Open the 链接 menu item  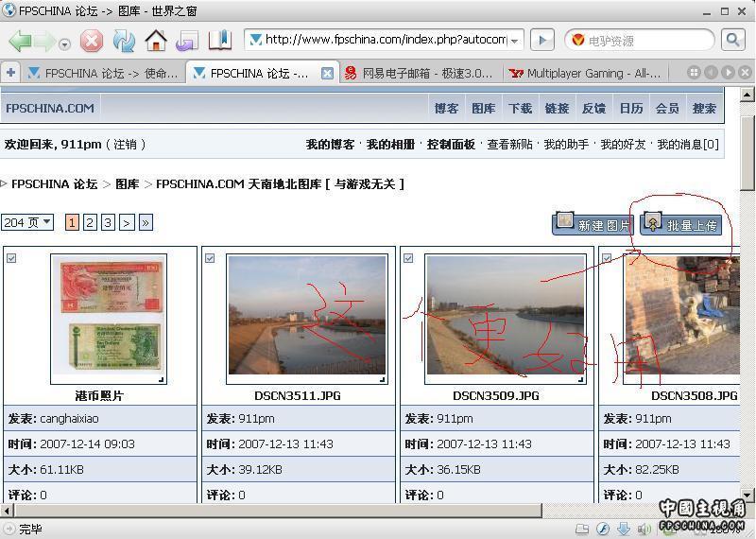coord(557,109)
